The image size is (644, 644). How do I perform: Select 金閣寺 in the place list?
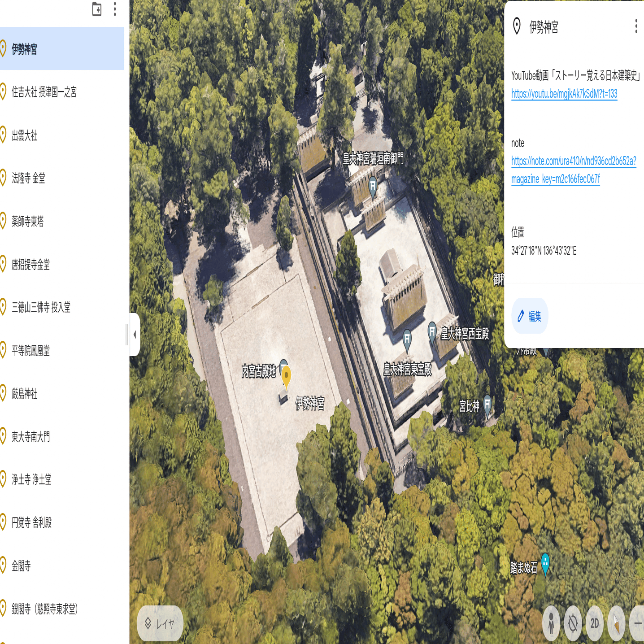point(62,566)
